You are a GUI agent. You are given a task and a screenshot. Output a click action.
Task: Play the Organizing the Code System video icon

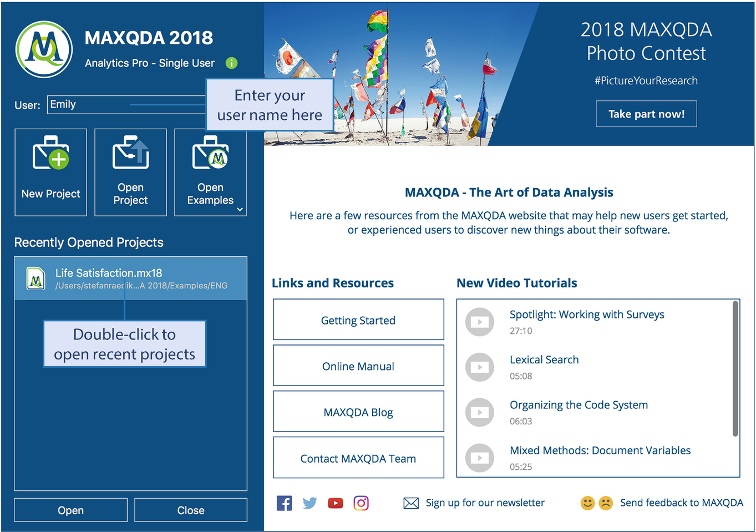480,413
